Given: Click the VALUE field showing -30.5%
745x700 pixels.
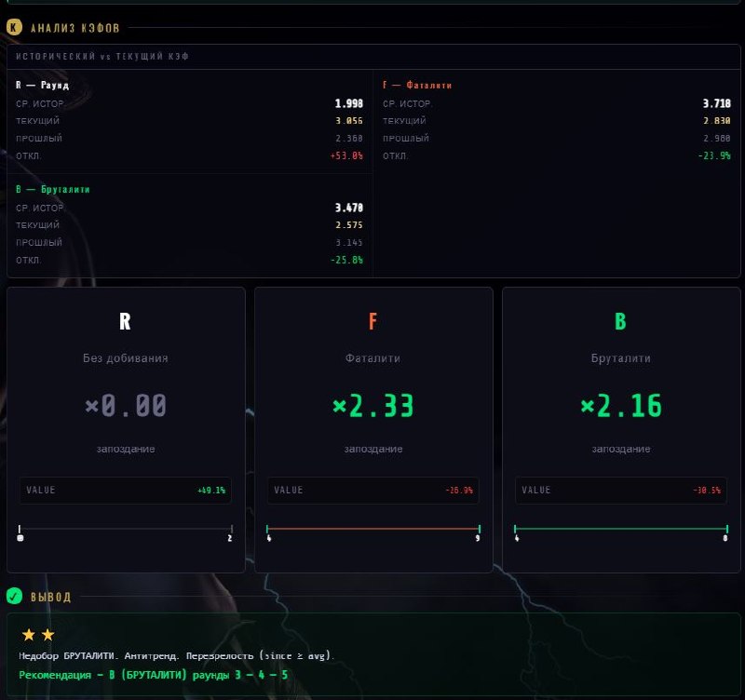Looking at the screenshot, I should 620,490.
